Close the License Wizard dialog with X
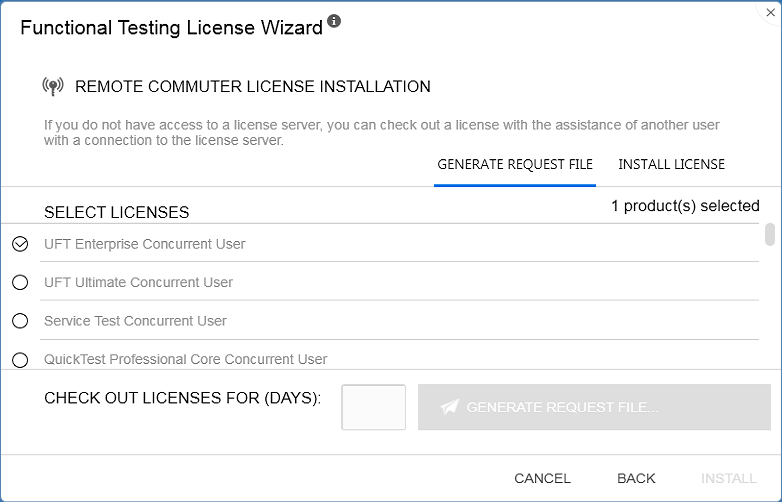The width and height of the screenshot is (782, 502). [771, 13]
